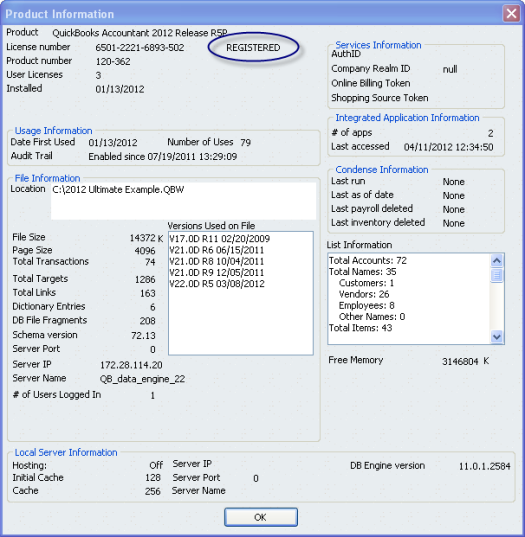This screenshot has width=525, height=537.
Task: Select version V21.0D R8 10/04/2011
Action: [217, 261]
